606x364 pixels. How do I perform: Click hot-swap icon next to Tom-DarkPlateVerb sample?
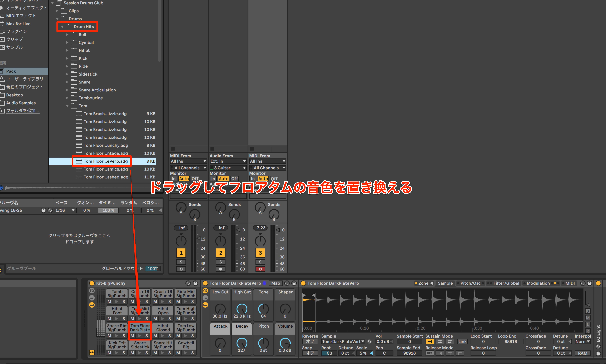(x=369, y=341)
